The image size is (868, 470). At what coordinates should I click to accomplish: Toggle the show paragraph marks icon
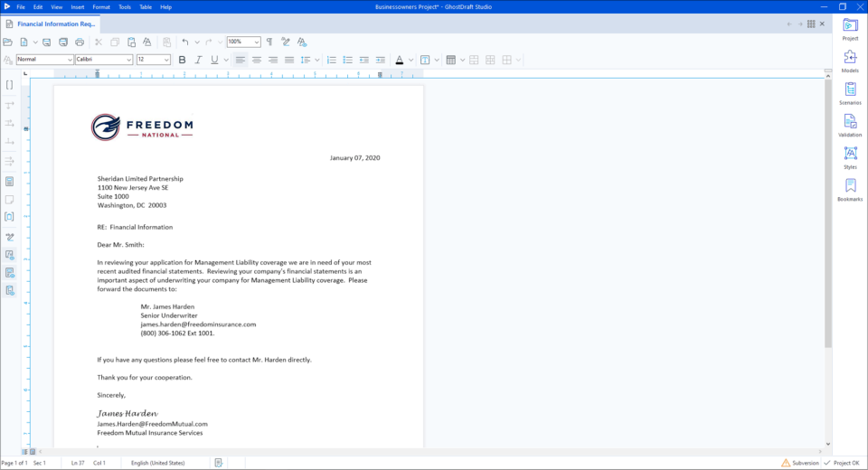click(x=269, y=42)
